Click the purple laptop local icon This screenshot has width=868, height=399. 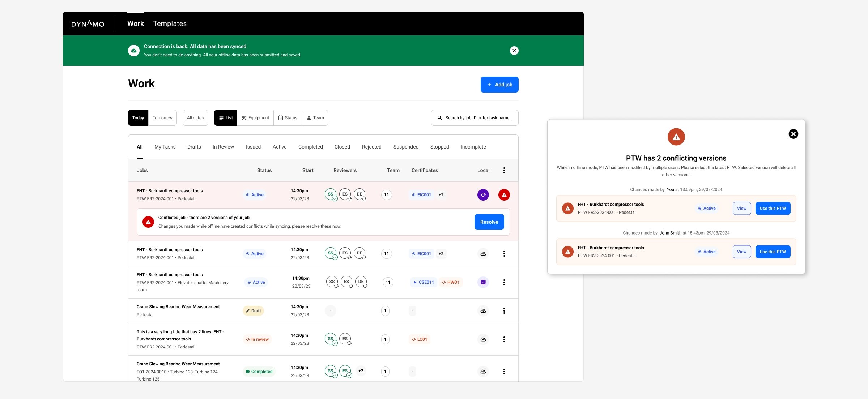pyautogui.click(x=483, y=282)
